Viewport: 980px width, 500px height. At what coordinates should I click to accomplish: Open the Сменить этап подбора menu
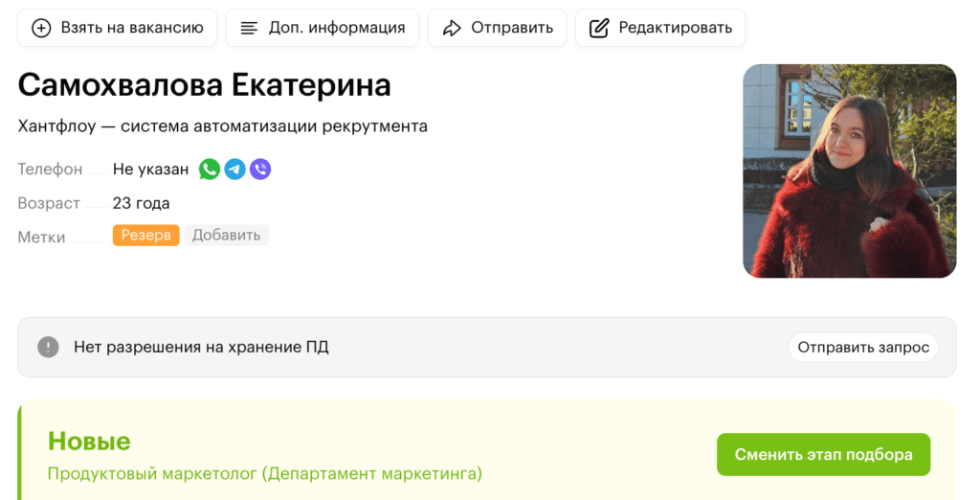[823, 455]
